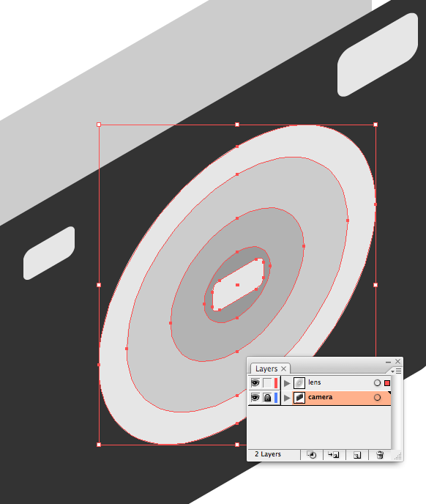Click the Make/Release Clipping Mask icon
Viewport: 426px width, 504px height.
[312, 455]
